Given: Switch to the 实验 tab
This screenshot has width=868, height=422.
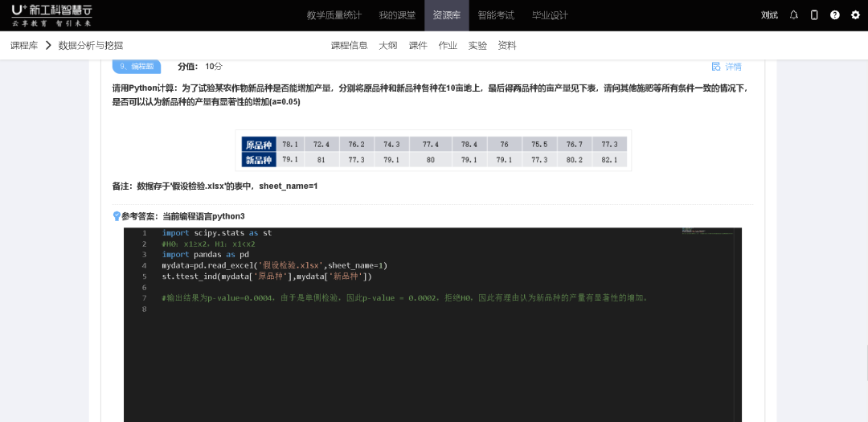Looking at the screenshot, I should [x=477, y=45].
